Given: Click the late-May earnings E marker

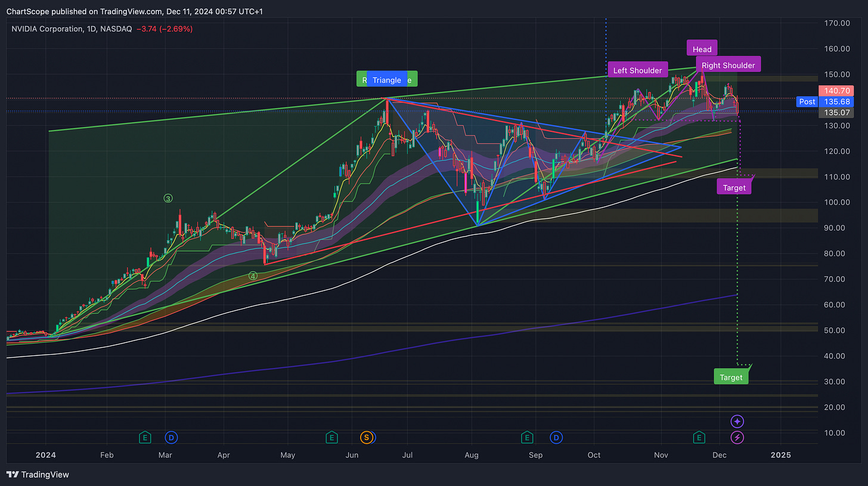Looking at the screenshot, I should tap(331, 438).
